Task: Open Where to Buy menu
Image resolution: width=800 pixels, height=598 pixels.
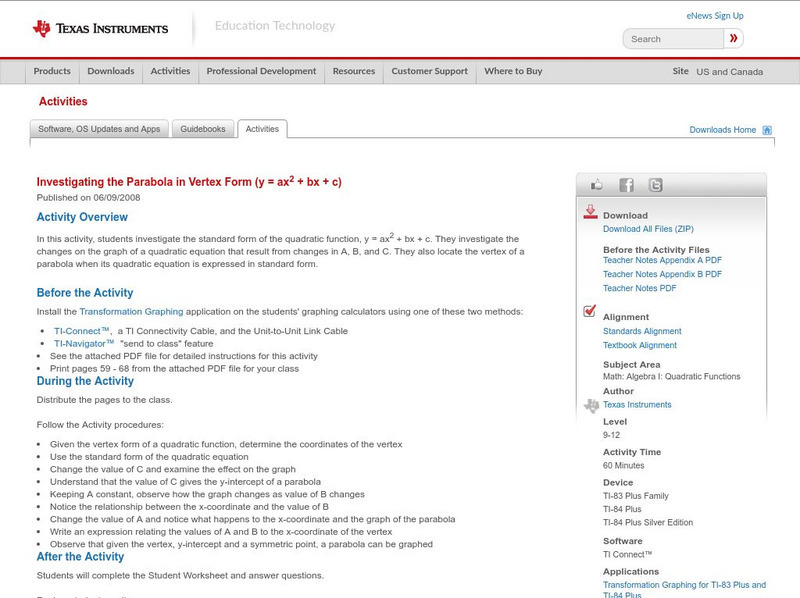Action: pos(513,71)
